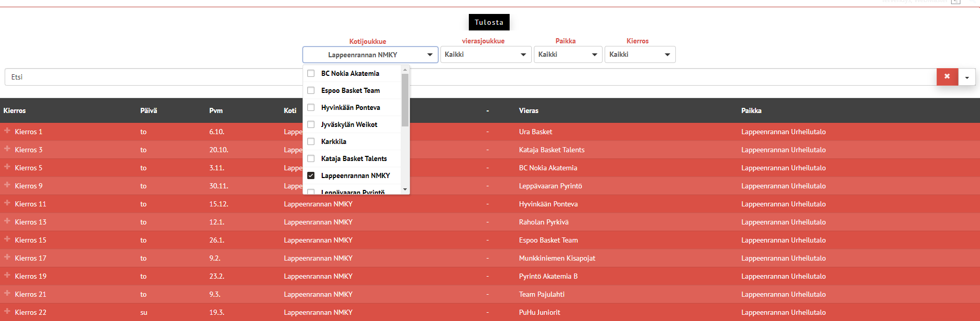Enable the Karkkila checkbox
The height and width of the screenshot is (321, 980).
(311, 141)
